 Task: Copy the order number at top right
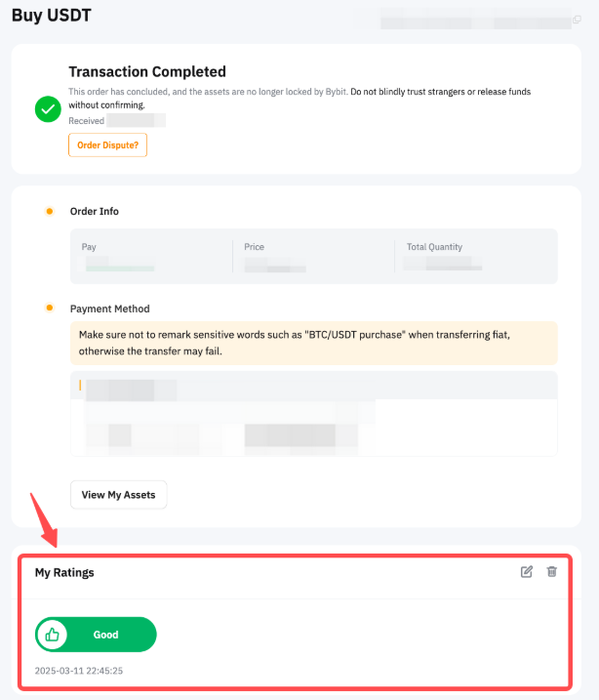click(577, 20)
